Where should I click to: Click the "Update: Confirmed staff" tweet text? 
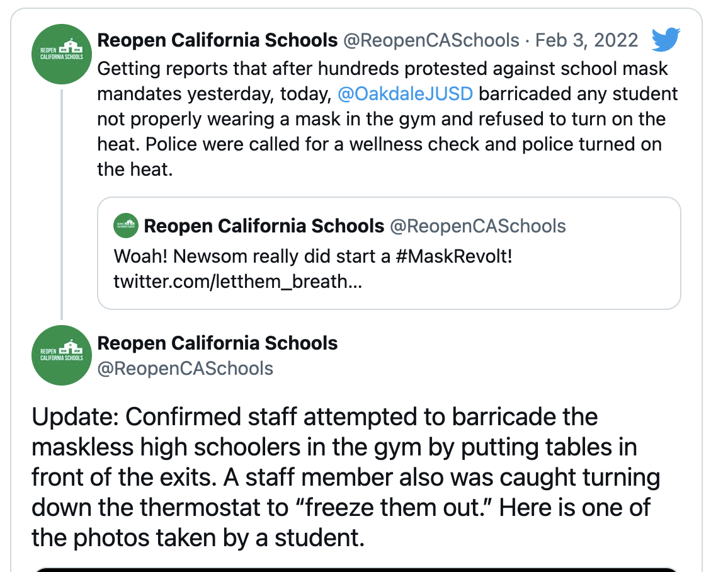click(x=340, y=477)
